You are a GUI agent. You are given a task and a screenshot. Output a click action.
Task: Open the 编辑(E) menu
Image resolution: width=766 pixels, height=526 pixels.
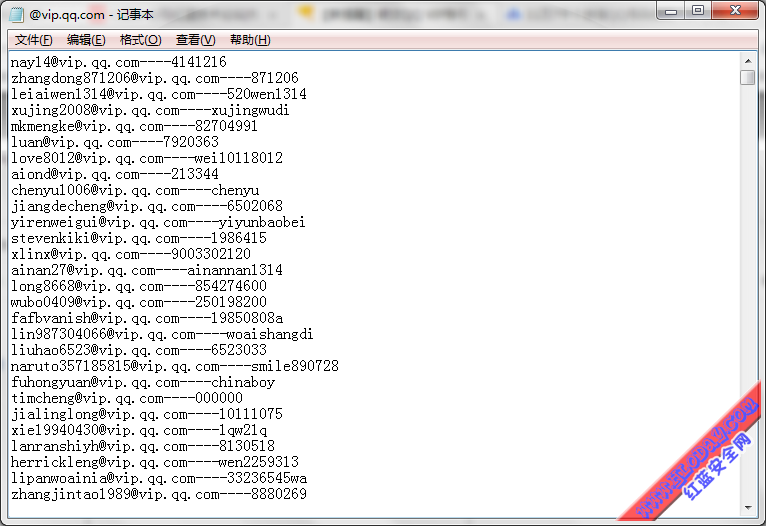click(x=86, y=40)
